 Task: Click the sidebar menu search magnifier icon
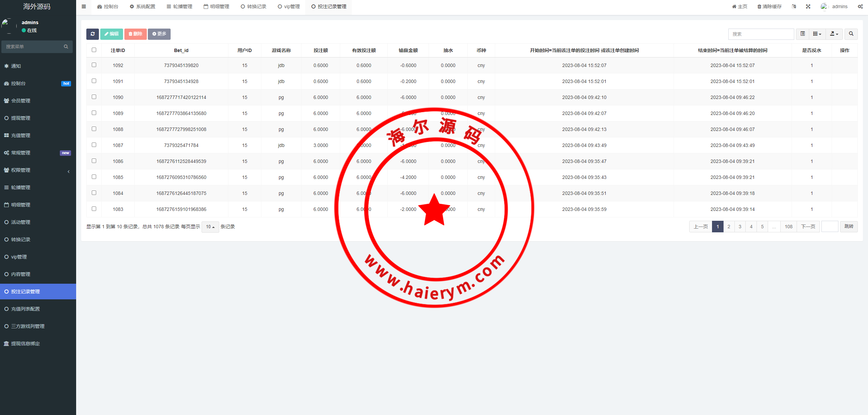click(x=66, y=47)
